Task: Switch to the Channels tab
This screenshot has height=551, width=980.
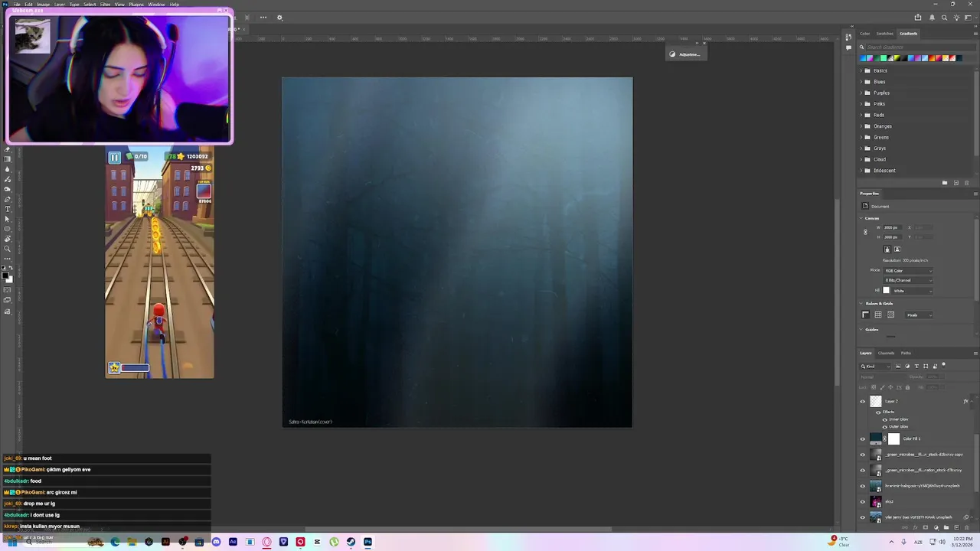Action: (886, 353)
